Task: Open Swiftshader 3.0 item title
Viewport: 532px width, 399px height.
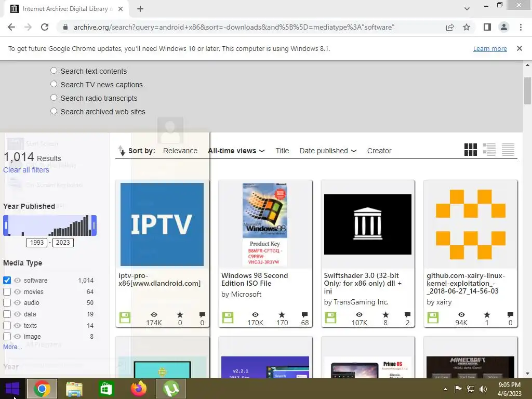Action: (363, 283)
